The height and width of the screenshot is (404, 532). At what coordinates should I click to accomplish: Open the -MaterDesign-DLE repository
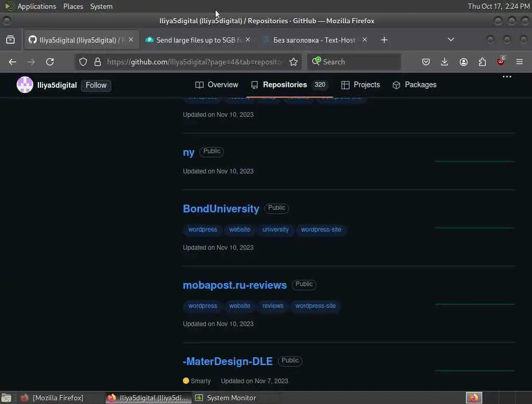[x=228, y=361]
